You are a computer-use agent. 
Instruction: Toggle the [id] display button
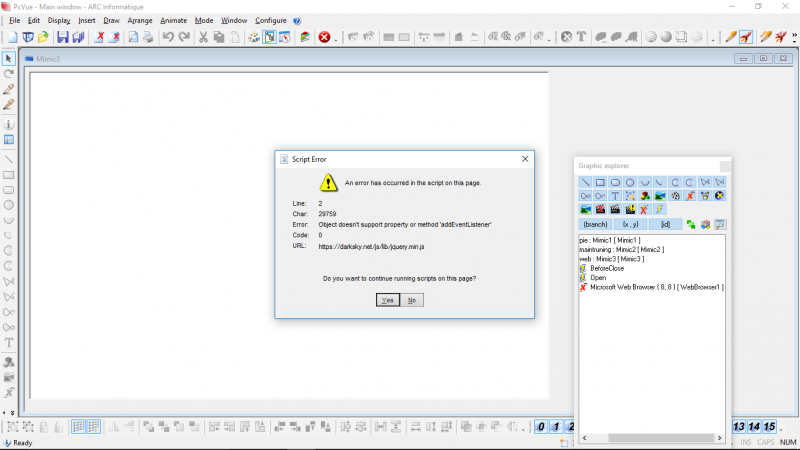coord(665,224)
